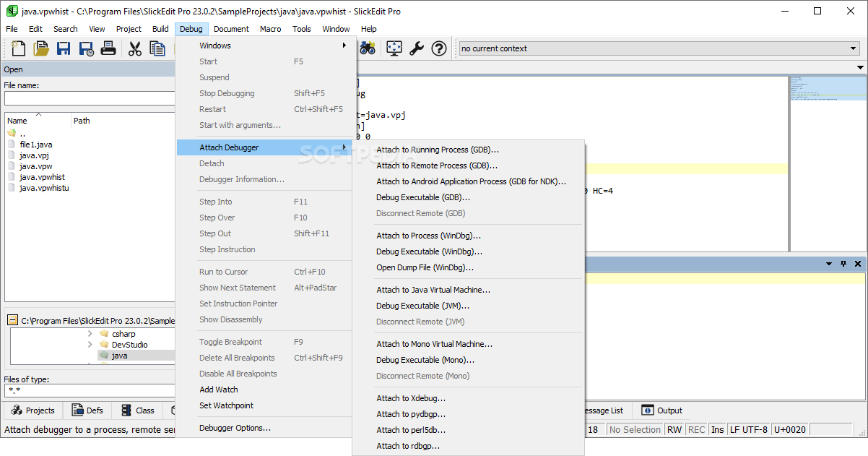The image size is (868, 456).
Task: Select java.vpwhistu in the file list
Action: [44, 188]
